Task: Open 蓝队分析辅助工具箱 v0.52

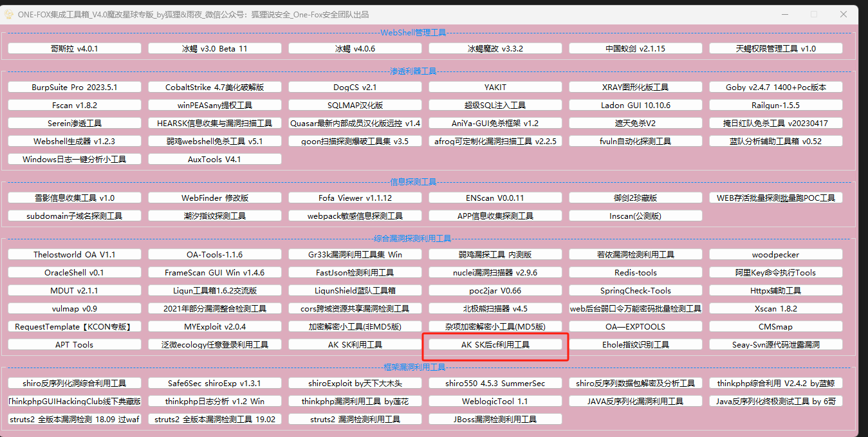Action: tap(776, 141)
